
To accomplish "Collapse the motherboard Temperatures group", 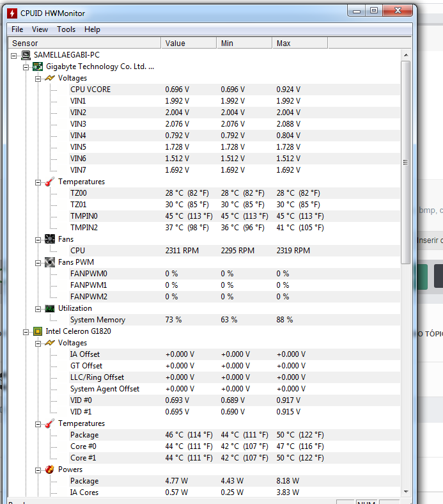I will (x=38, y=182).
